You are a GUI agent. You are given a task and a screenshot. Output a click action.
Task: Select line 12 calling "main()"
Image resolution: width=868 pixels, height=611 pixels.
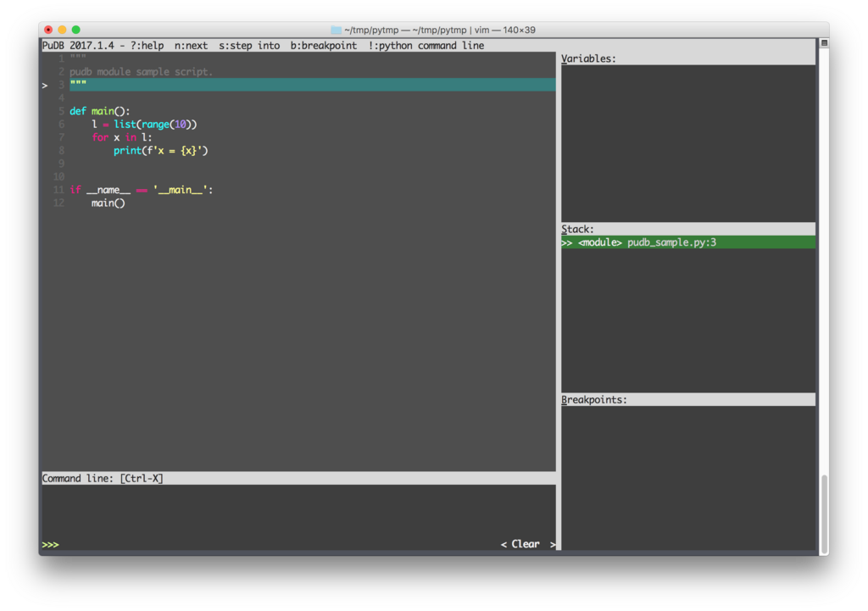pos(108,203)
